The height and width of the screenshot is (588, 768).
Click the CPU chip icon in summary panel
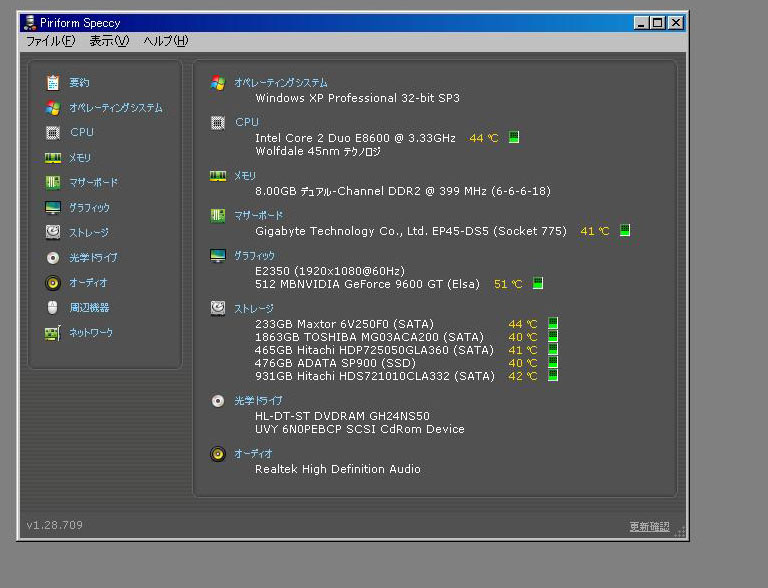click(218, 122)
